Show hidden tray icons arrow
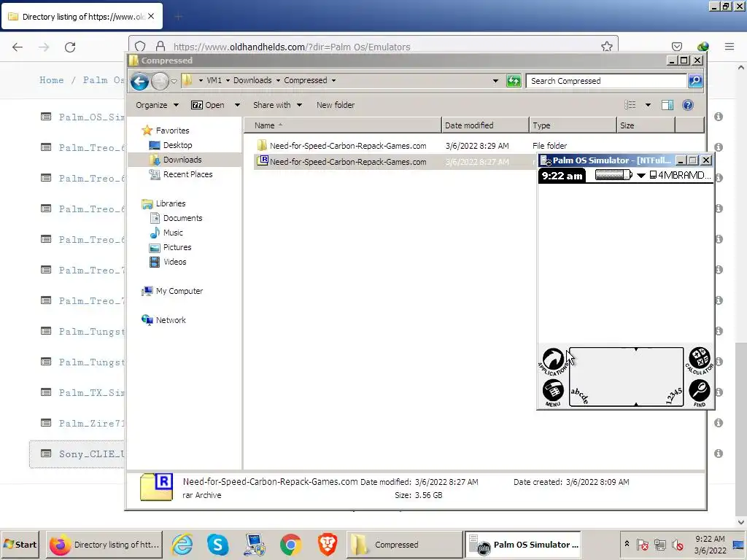 point(627,544)
